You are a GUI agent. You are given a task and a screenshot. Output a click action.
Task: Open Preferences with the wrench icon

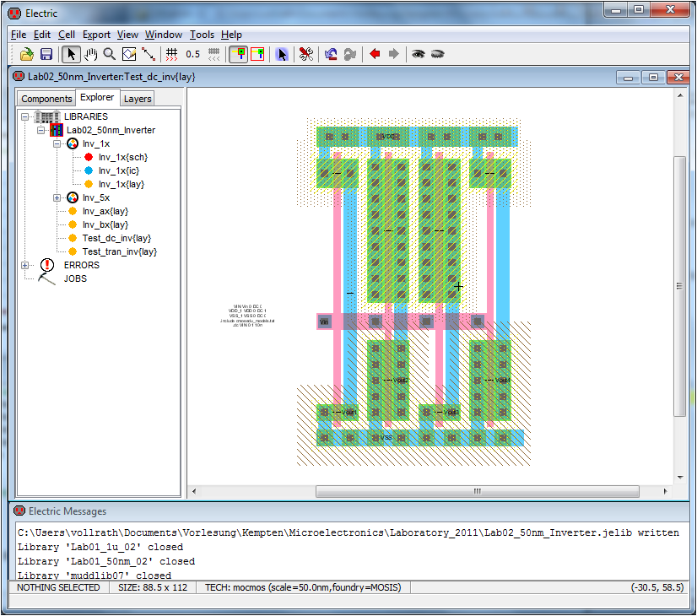coord(306,54)
